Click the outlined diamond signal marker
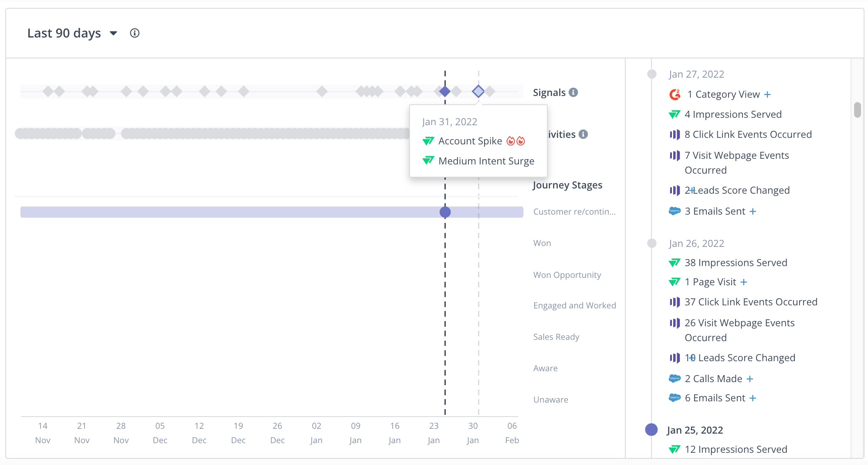This screenshot has width=868, height=465. click(x=478, y=91)
